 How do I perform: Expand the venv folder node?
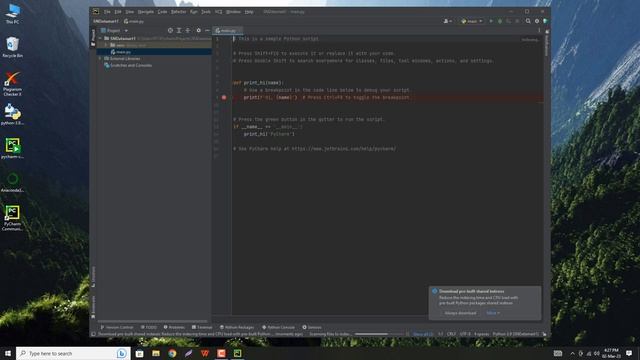[x=106, y=45]
